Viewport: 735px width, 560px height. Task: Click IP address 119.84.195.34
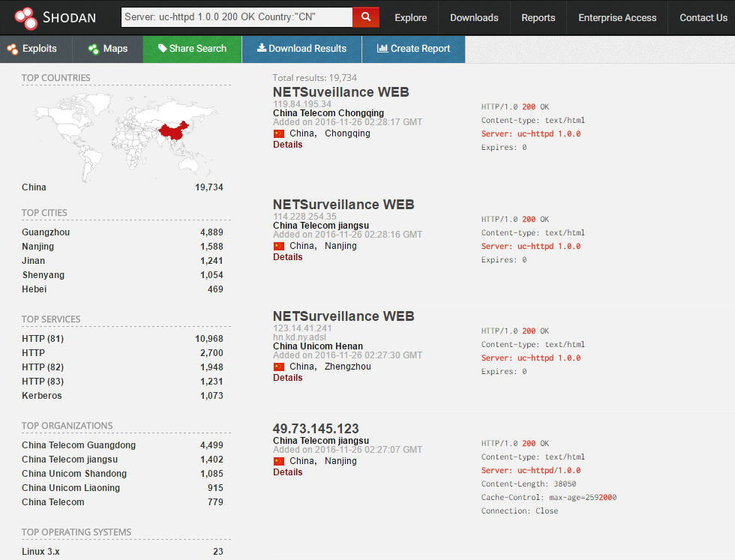[302, 104]
